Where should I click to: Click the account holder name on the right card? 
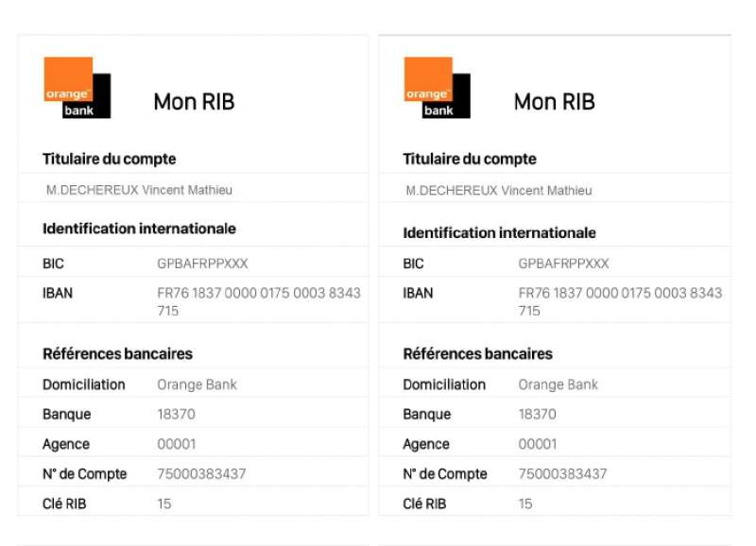pyautogui.click(x=499, y=191)
